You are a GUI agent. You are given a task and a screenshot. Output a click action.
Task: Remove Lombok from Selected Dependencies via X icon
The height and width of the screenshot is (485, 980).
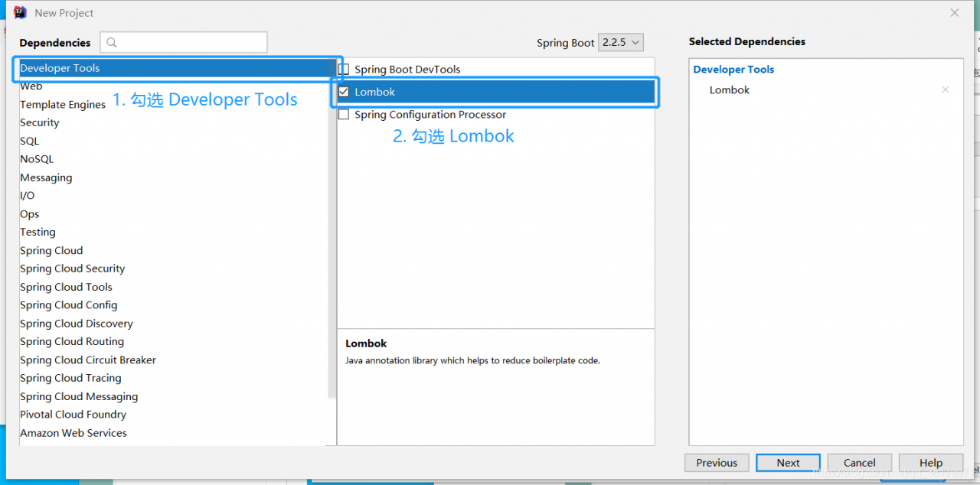945,90
